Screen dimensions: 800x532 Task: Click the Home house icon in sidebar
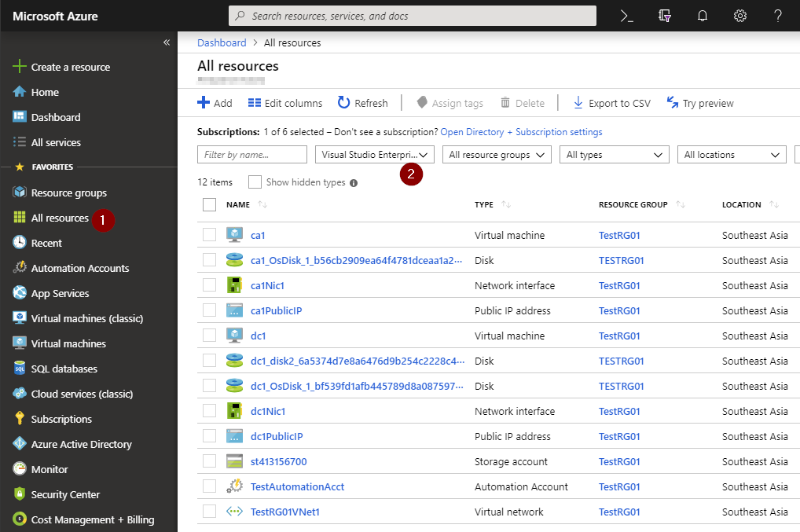tap(20, 92)
